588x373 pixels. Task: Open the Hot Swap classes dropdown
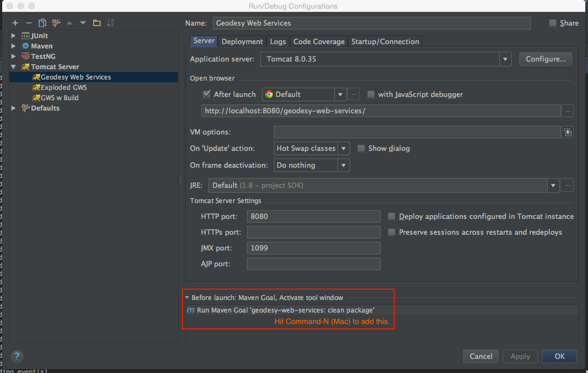pos(344,149)
